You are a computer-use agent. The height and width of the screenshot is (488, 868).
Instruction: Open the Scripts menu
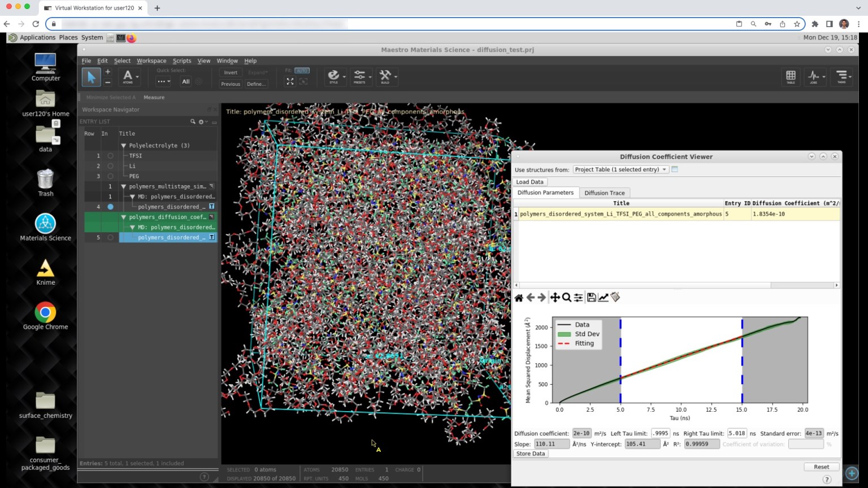pyautogui.click(x=181, y=61)
